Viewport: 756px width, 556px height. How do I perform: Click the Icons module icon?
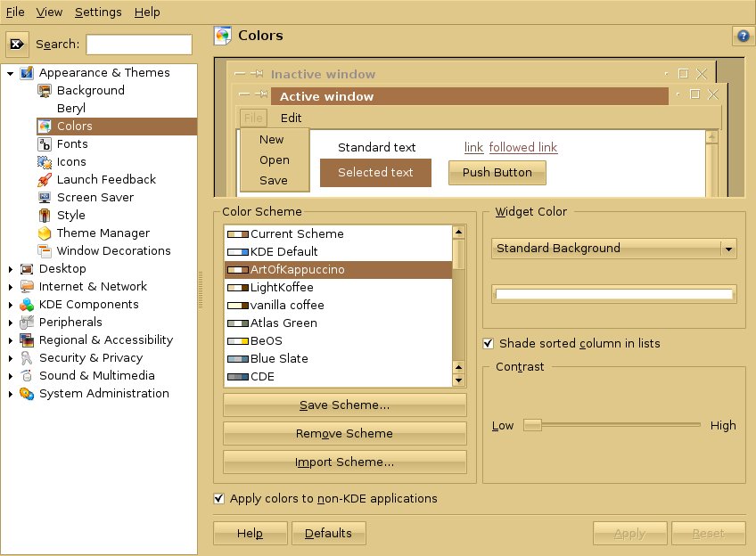point(45,162)
